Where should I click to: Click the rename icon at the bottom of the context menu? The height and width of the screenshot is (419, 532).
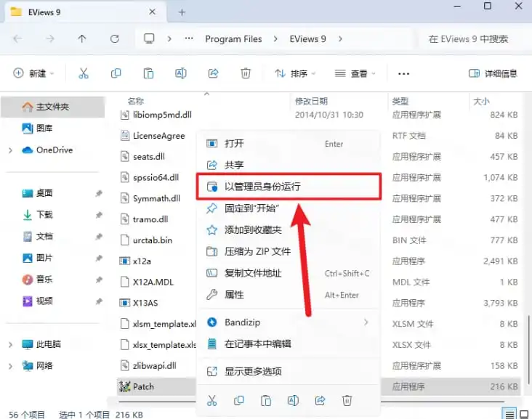click(x=293, y=401)
